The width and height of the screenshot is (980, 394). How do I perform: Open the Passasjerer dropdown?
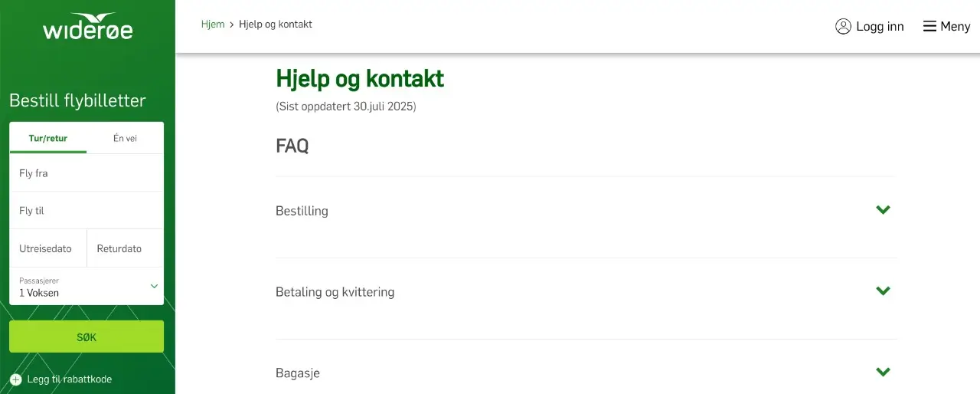point(87,287)
